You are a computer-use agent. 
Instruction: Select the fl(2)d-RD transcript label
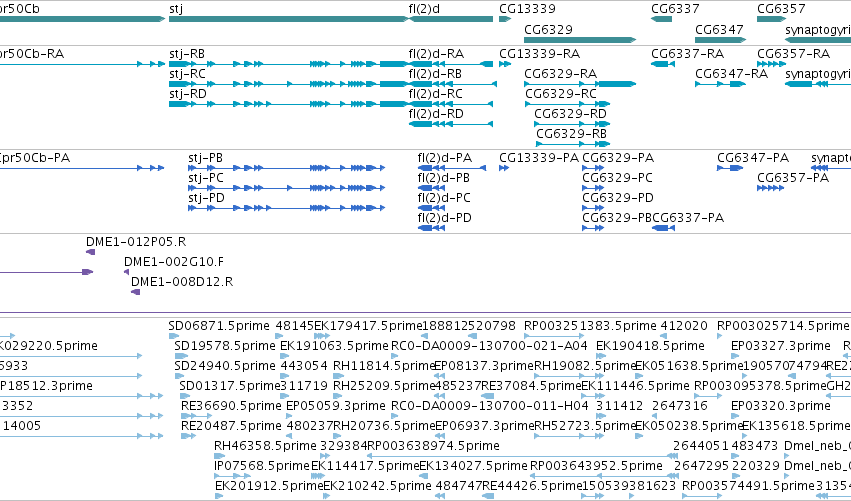436,114
